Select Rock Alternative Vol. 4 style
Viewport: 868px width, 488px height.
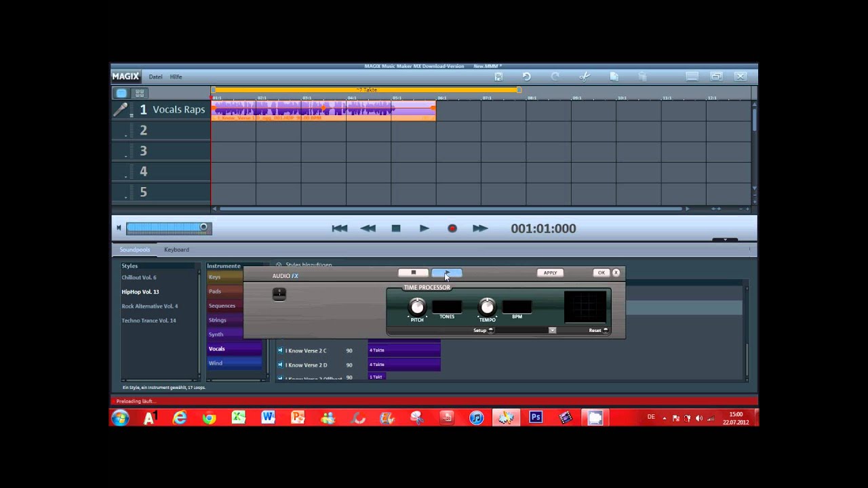pos(150,306)
